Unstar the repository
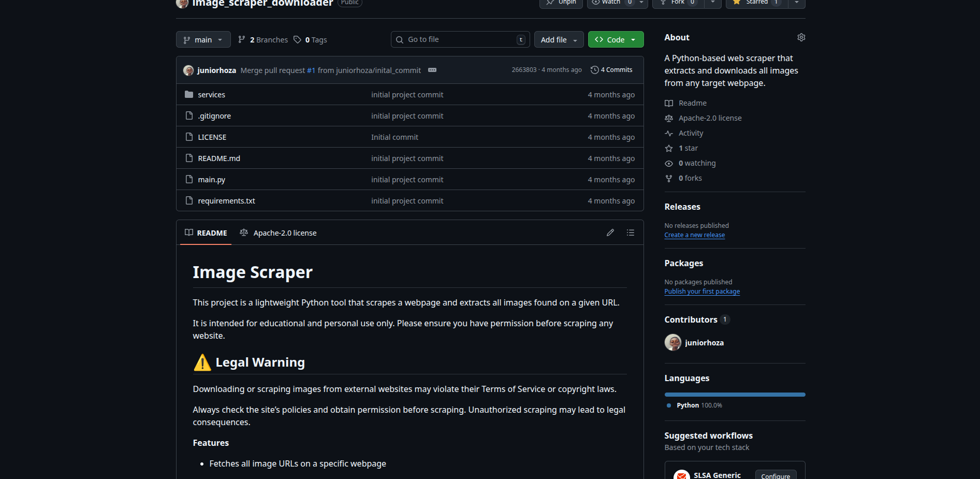980x479 pixels. click(x=755, y=2)
